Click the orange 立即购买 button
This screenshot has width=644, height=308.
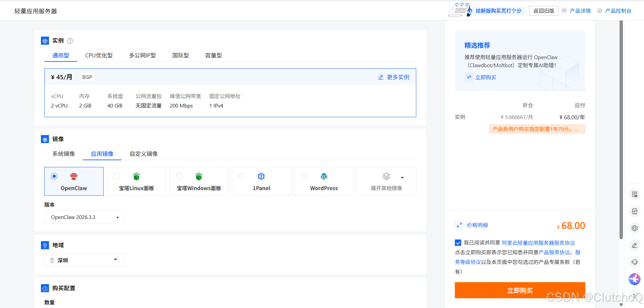coord(520,290)
